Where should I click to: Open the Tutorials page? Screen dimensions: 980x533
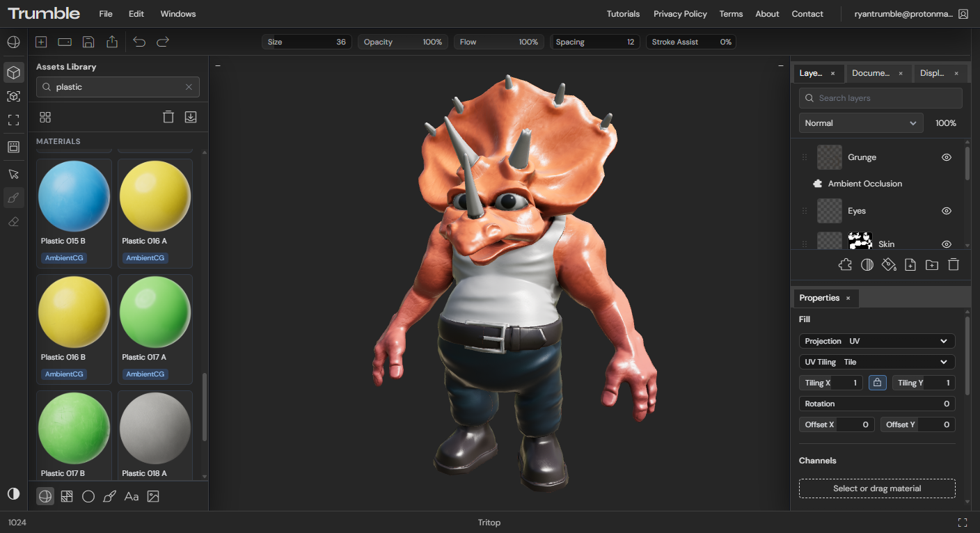point(623,13)
